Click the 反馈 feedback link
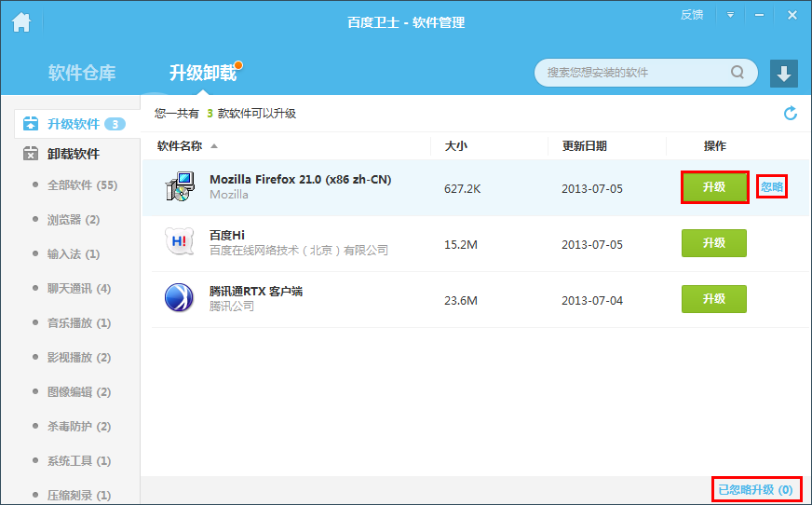This screenshot has width=812, height=505. coord(691,15)
